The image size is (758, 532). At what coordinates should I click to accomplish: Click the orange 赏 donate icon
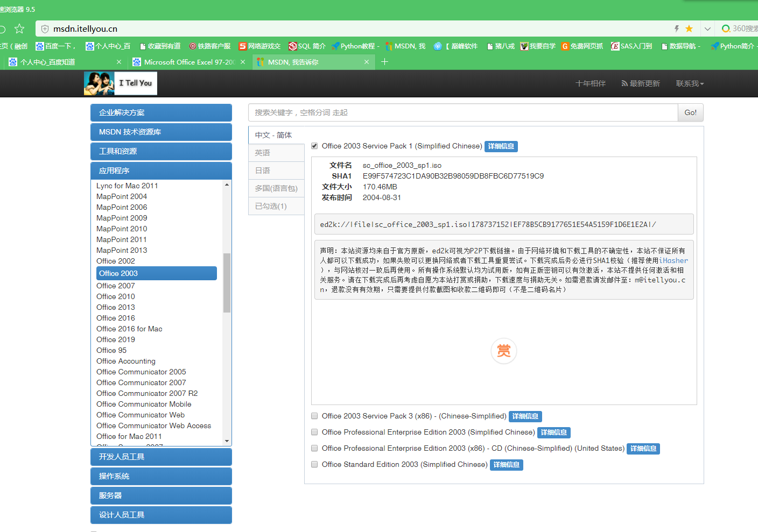[x=504, y=351]
